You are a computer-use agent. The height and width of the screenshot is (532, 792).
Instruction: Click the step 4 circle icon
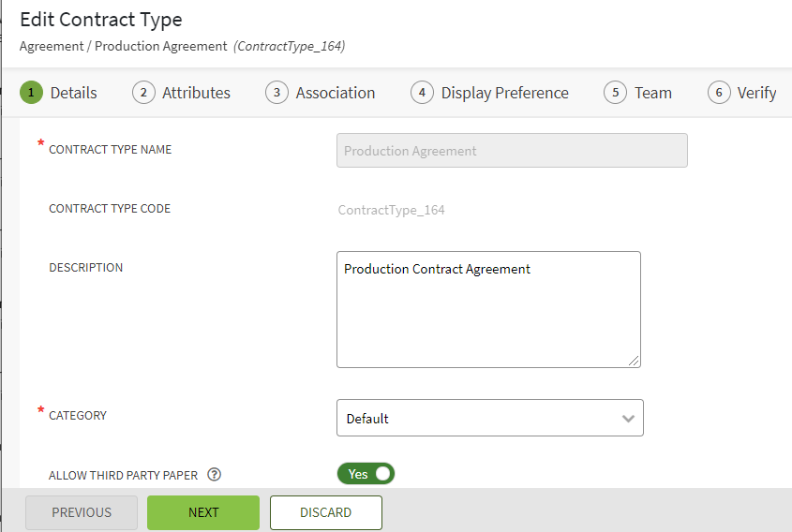[422, 93]
